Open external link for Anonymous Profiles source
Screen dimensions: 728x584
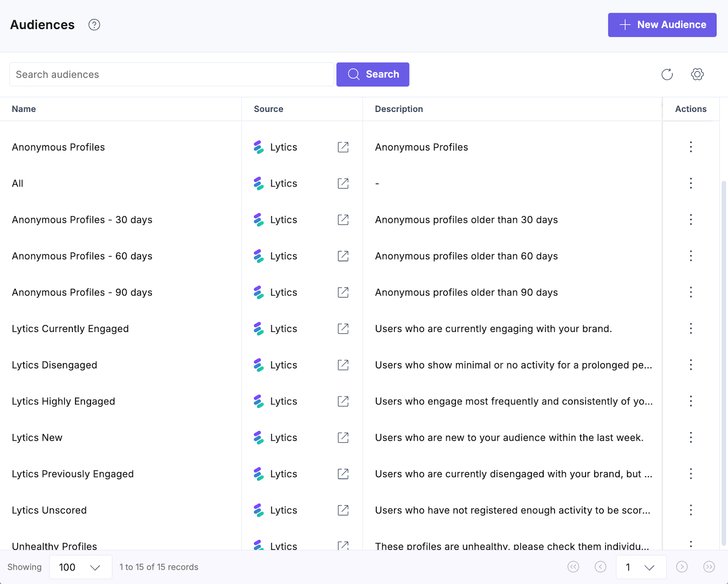tap(343, 147)
